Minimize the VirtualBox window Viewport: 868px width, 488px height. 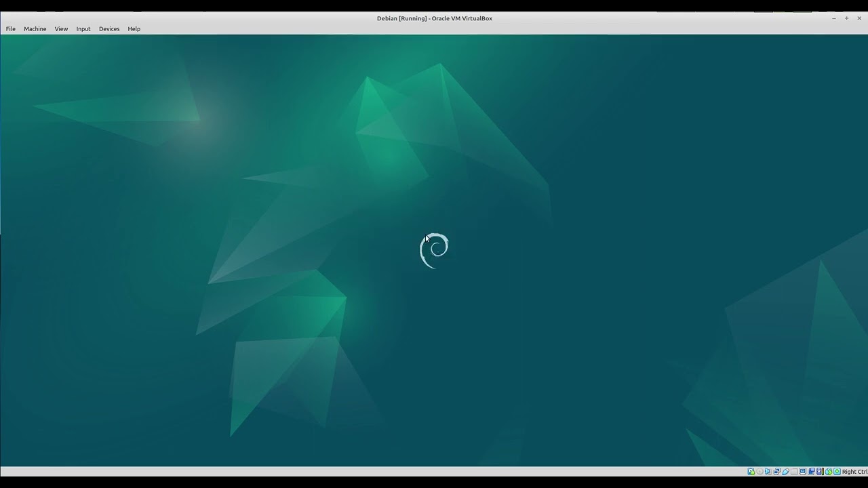coord(834,18)
